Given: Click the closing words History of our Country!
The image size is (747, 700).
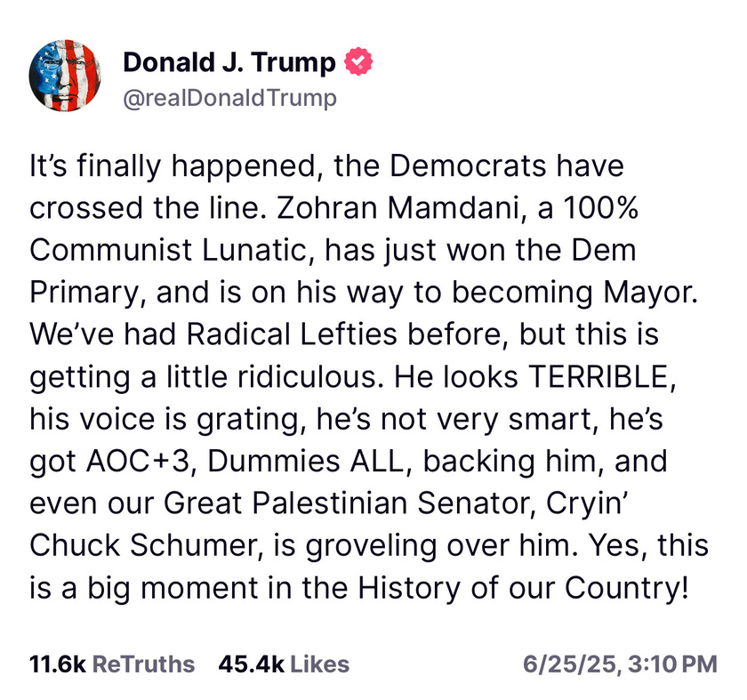Looking at the screenshot, I should [x=524, y=588].
